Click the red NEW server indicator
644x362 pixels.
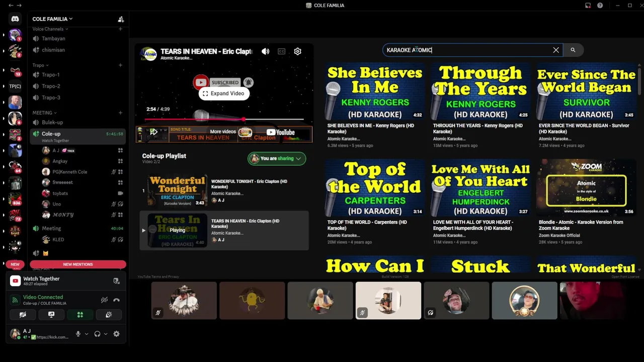pyautogui.click(x=15, y=264)
